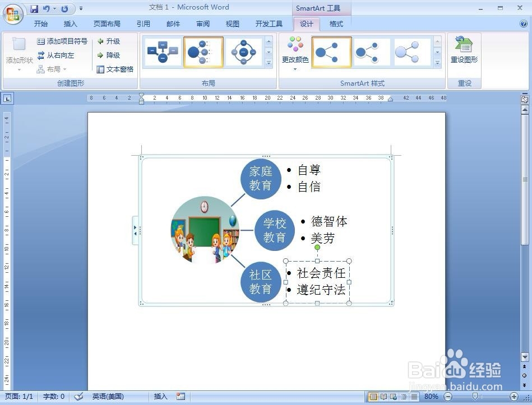This screenshot has height=405, width=532.
Task: Choose the radial list layout thumbnail
Action: tap(203, 52)
